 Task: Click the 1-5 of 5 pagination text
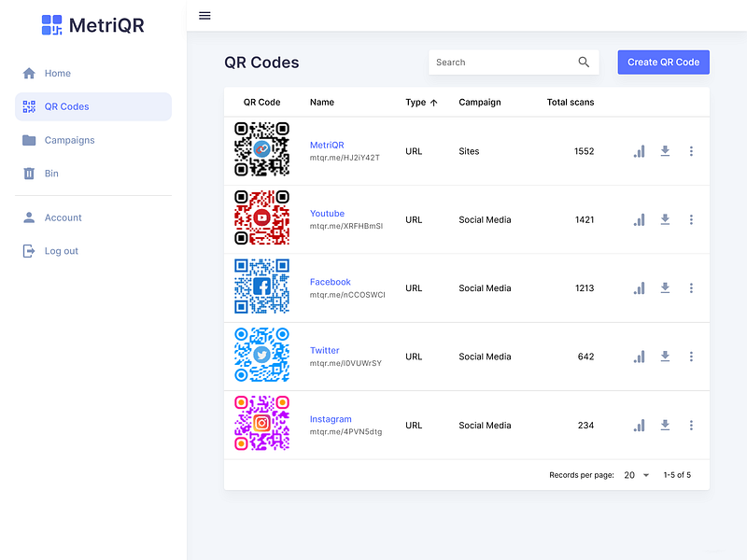point(677,475)
